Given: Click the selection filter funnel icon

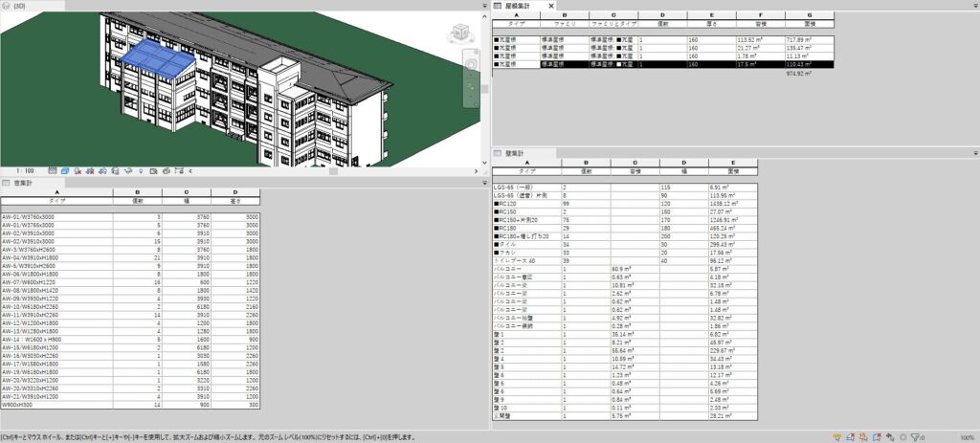Looking at the screenshot, I should pos(916,437).
